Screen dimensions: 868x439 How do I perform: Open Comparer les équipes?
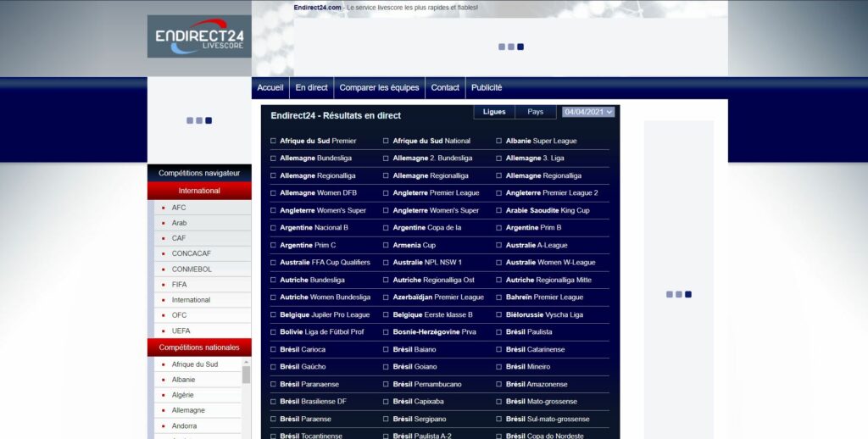tap(379, 87)
